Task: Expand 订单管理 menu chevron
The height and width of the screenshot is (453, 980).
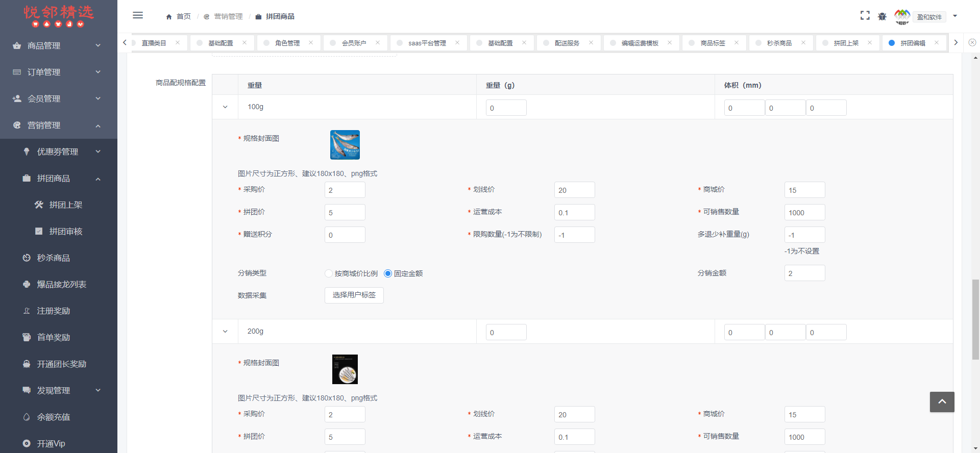Action: (98, 72)
